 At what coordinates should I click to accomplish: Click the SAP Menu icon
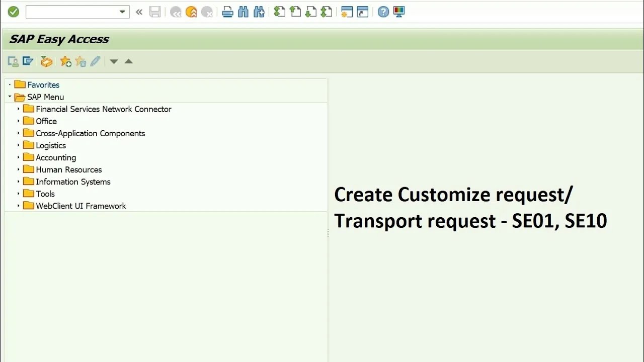point(28,61)
